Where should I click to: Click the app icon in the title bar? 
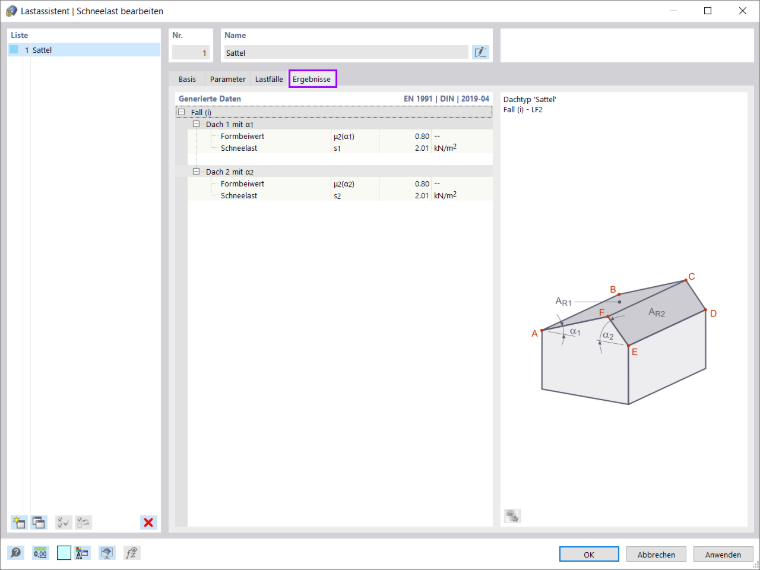11,11
